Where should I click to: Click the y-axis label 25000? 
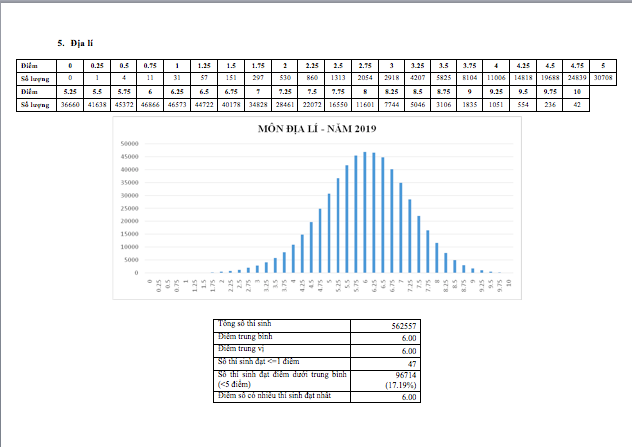(x=129, y=208)
